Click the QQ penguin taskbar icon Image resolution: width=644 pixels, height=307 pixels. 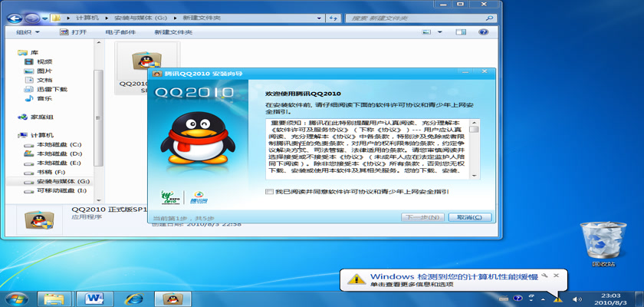(x=176, y=297)
